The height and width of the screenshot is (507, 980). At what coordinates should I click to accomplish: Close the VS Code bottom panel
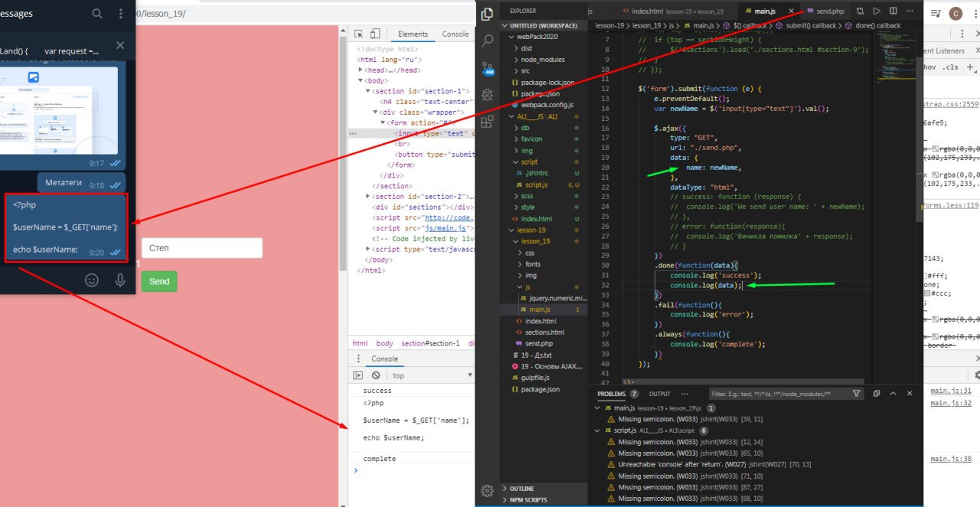pyautogui.click(x=910, y=394)
